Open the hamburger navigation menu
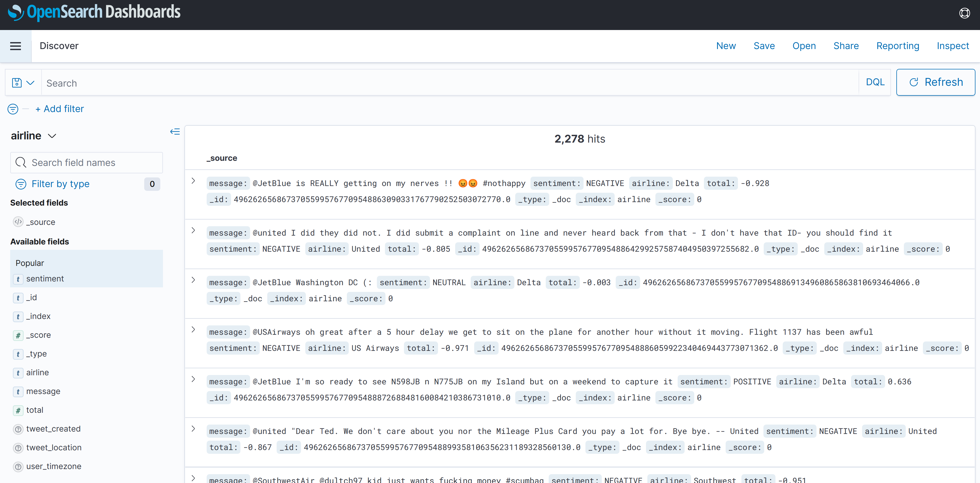Screen dimensions: 980x483 [16, 46]
